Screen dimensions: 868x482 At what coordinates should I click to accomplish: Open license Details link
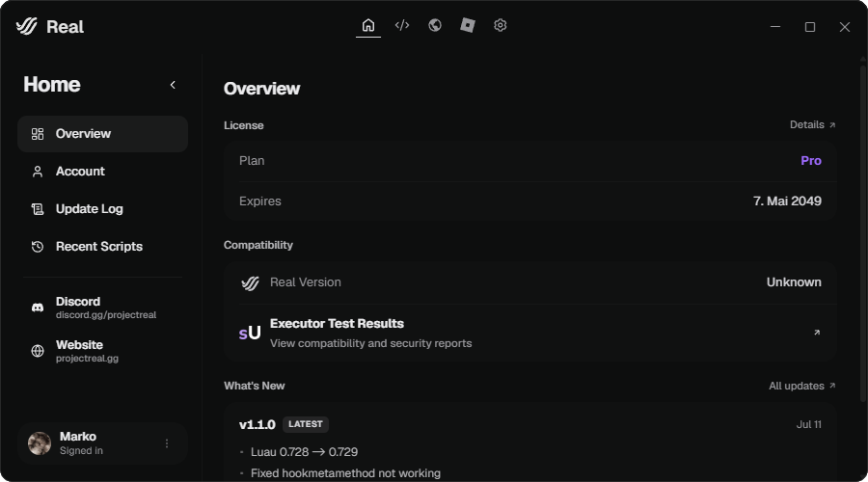pos(813,125)
